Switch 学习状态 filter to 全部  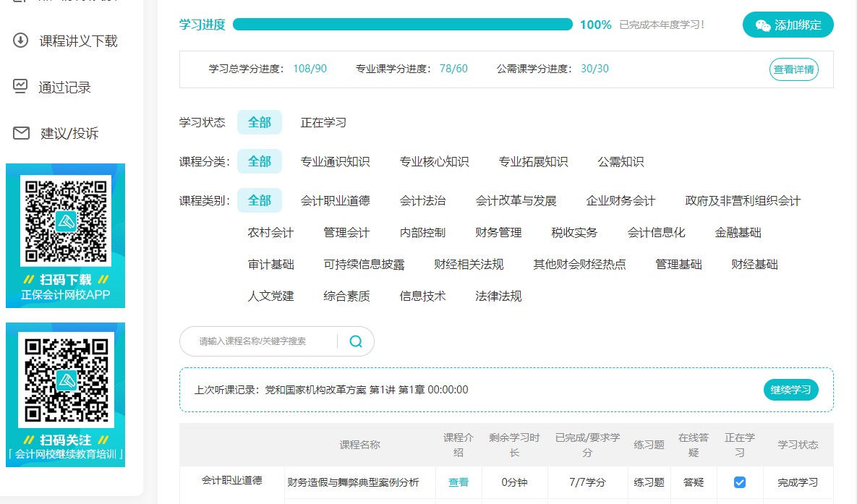click(260, 122)
